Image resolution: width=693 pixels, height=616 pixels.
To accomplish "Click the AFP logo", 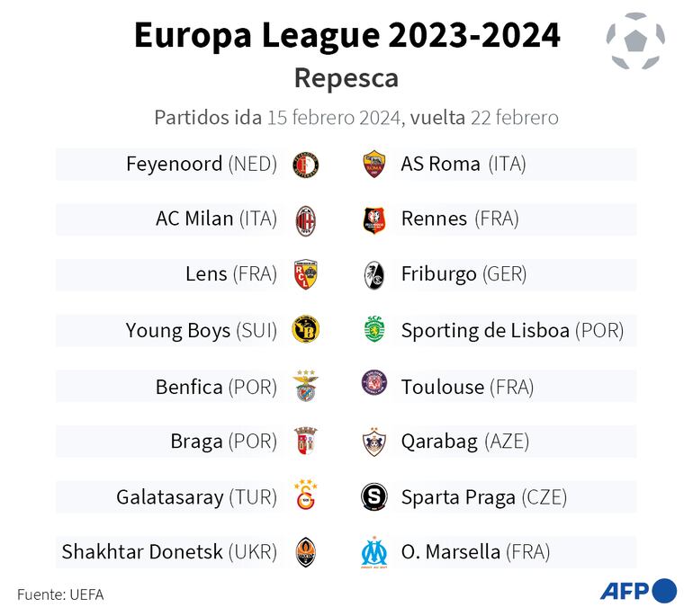I will tap(638, 591).
